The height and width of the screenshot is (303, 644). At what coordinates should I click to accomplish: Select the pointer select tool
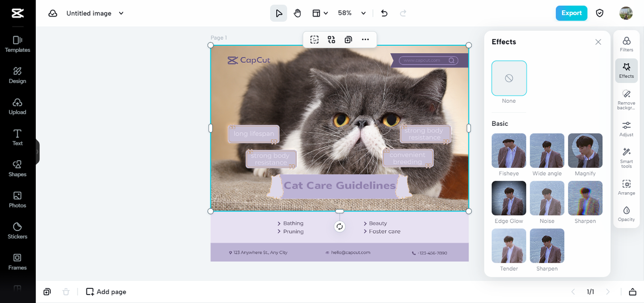click(x=279, y=13)
